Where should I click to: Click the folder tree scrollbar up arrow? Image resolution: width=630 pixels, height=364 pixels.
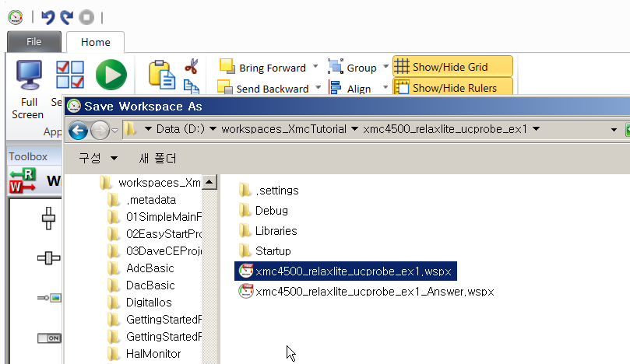(209, 182)
